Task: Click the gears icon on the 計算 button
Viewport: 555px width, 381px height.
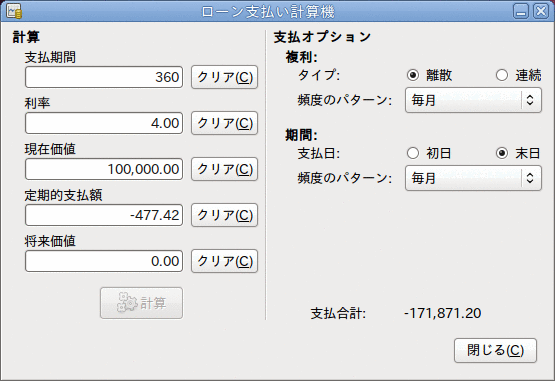Action: [127, 303]
